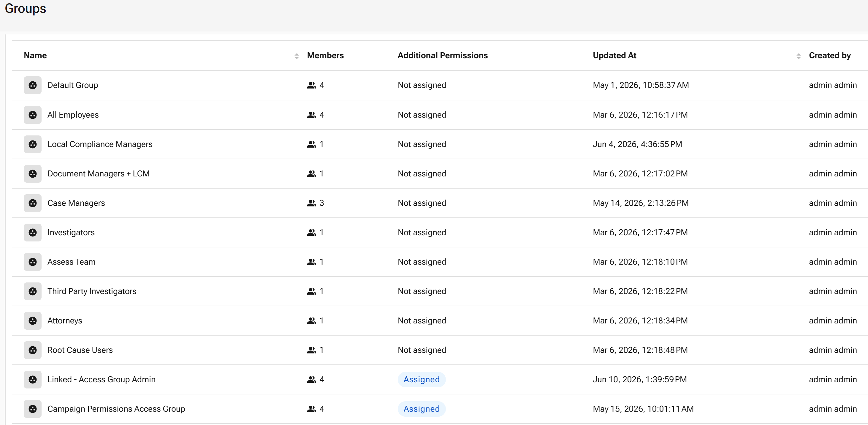Click date May 1, 2026, 10:58:37 AM
The image size is (868, 425).
tap(641, 85)
